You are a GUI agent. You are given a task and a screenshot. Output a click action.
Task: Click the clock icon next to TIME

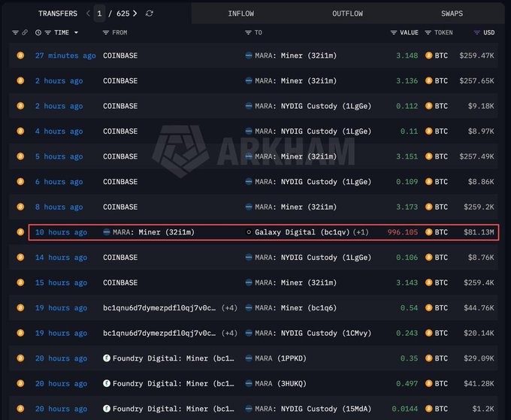coord(38,32)
